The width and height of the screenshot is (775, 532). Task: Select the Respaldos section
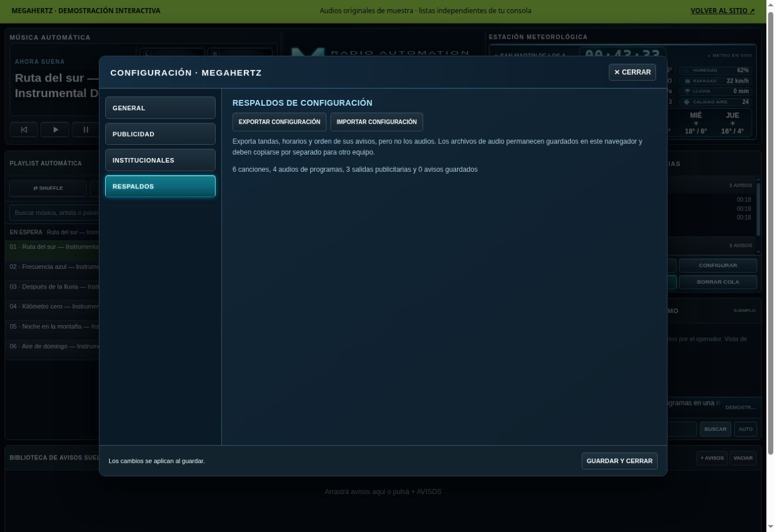(x=160, y=186)
